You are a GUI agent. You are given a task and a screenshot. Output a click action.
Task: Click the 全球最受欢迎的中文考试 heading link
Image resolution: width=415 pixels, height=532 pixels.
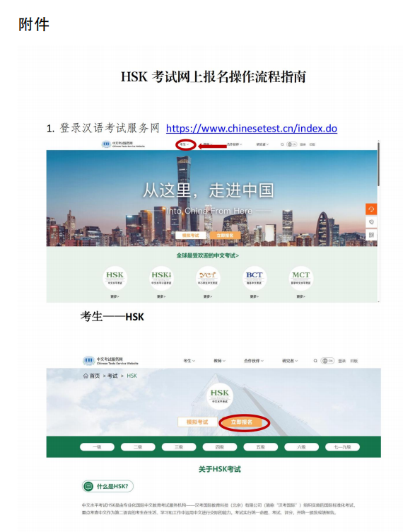click(x=208, y=255)
